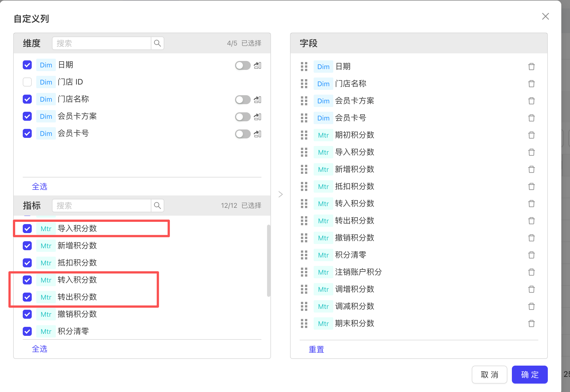This screenshot has height=392, width=570.
Task: Click drag handle beside 门店名称 field
Action: click(304, 84)
